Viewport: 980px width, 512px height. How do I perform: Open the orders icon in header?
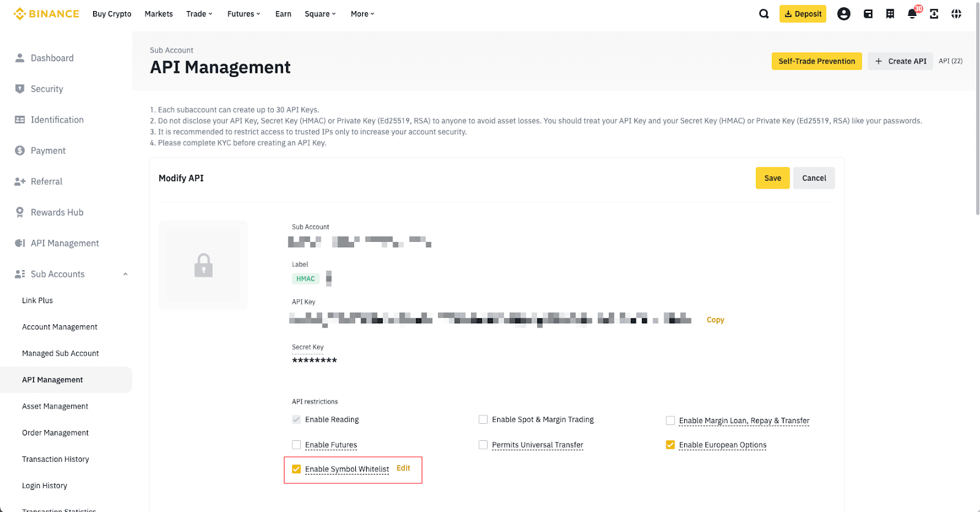pyautogui.click(x=890, y=14)
